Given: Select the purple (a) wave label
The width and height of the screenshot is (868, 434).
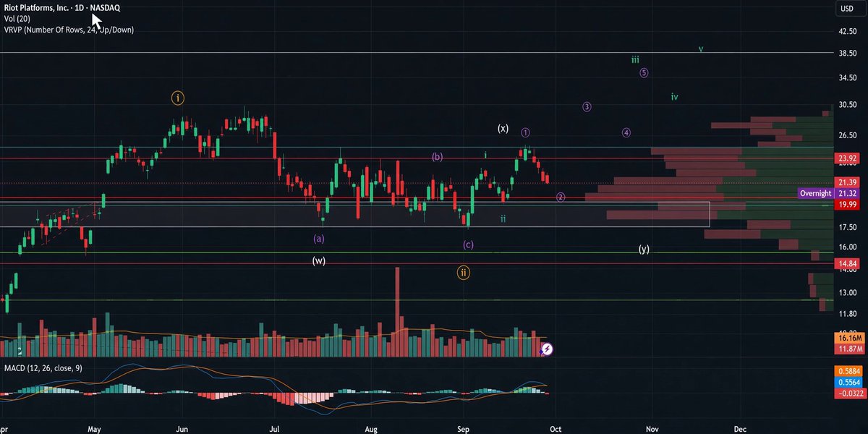Looking at the screenshot, I should 319,238.
